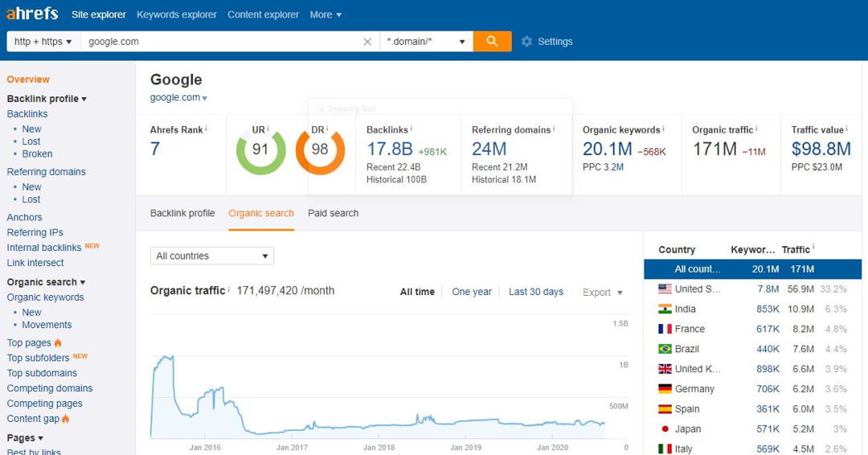This screenshot has width=868, height=455.
Task: Click the ahrefs logo
Action: point(32,14)
